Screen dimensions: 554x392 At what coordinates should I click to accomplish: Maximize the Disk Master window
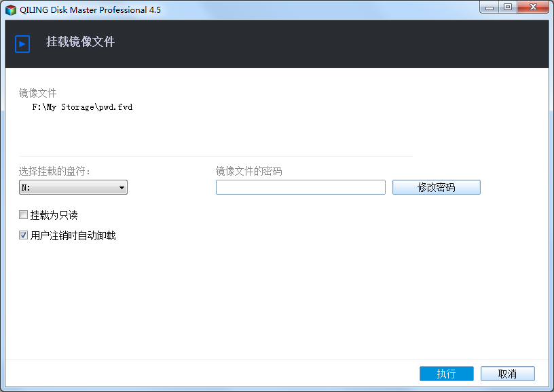point(508,7)
